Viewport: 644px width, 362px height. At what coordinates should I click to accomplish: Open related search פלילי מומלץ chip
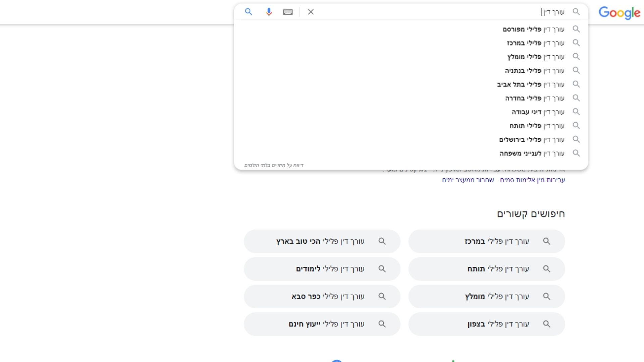click(487, 297)
